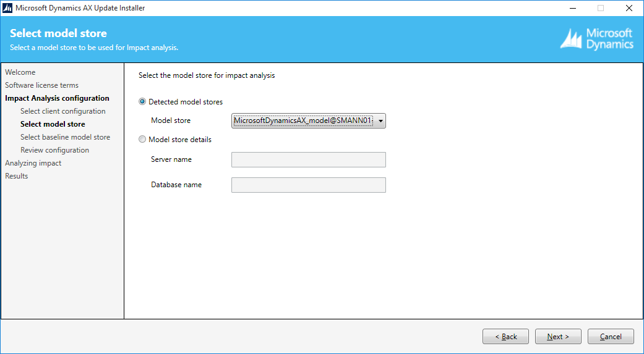
Task: Click the Database name input field
Action: tap(309, 185)
